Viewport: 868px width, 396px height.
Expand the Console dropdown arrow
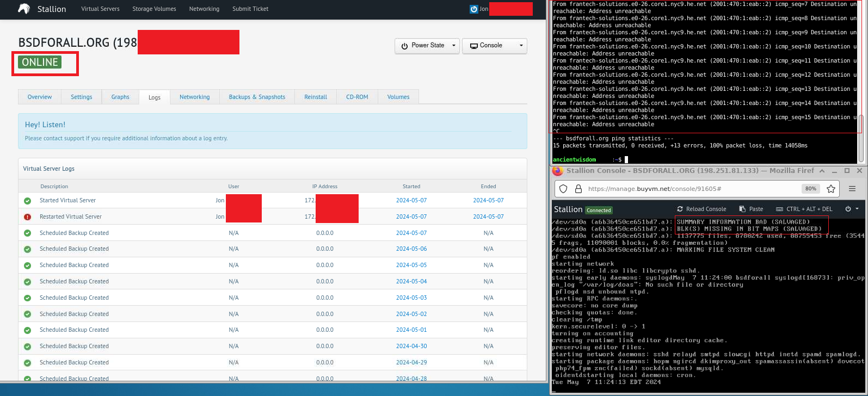click(521, 46)
